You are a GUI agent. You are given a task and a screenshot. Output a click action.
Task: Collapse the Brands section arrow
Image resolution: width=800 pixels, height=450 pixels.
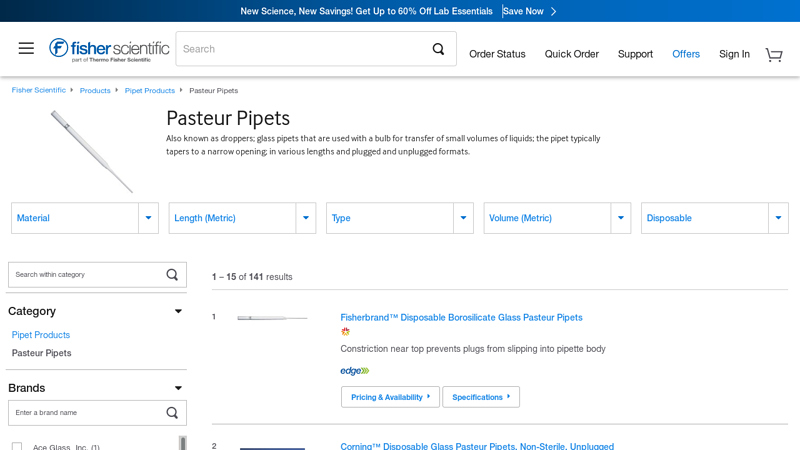pos(178,388)
